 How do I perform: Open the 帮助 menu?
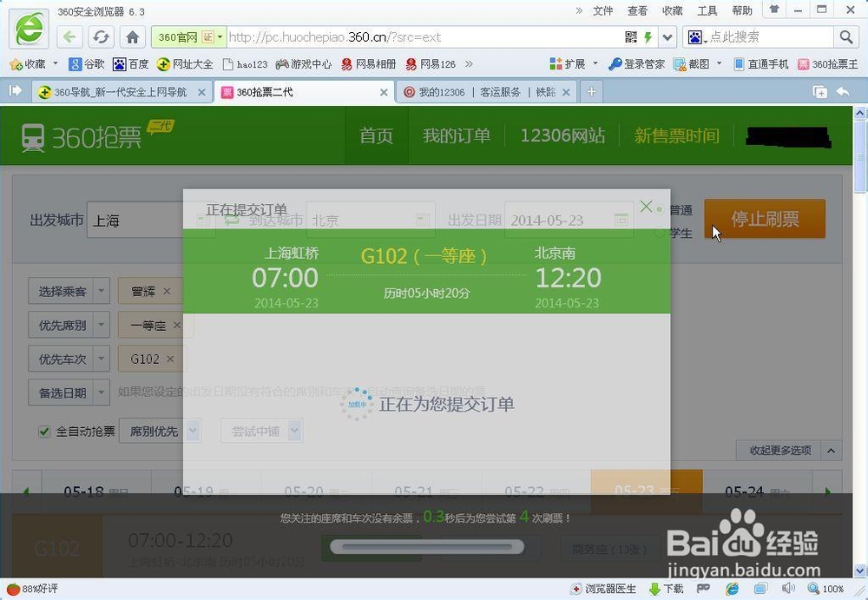point(742,10)
